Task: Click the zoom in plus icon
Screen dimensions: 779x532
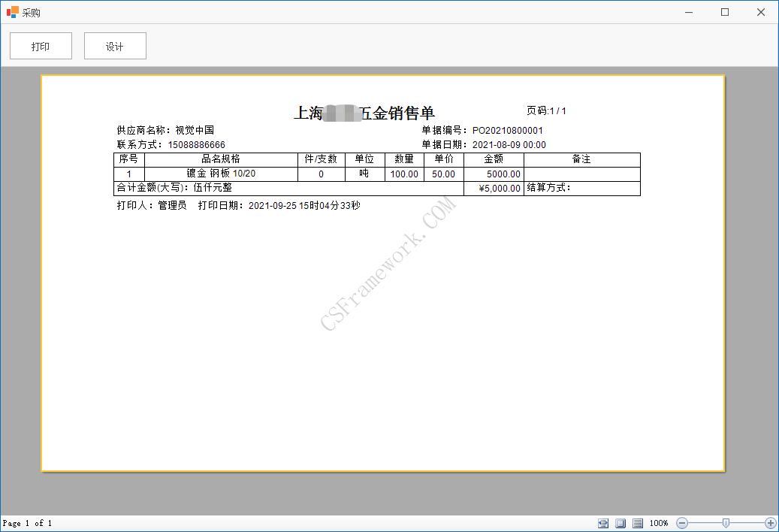Action: 770,522
